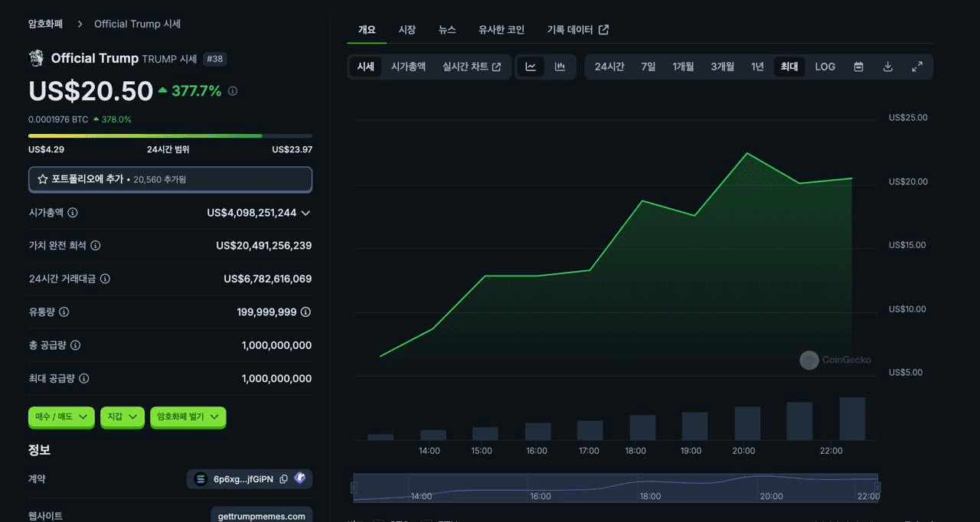This screenshot has height=522, width=980.
Task: Open 암호화폐 벌기 dropdown
Action: (188, 416)
